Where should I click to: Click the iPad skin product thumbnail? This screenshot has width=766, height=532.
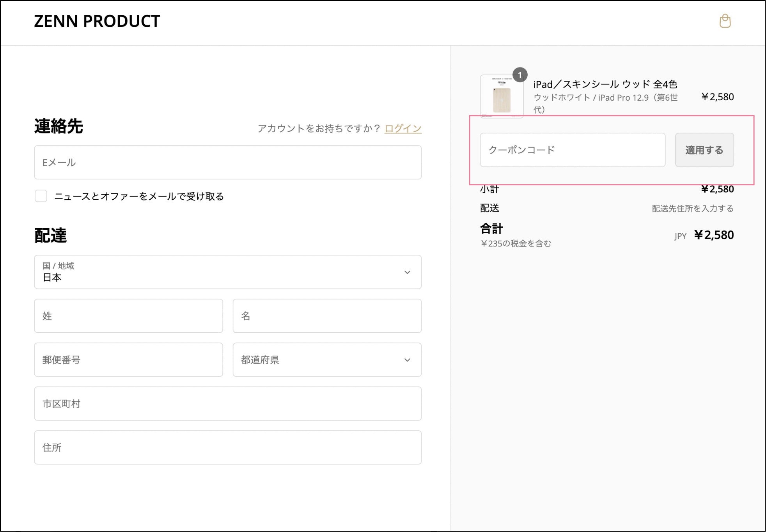pos(502,97)
